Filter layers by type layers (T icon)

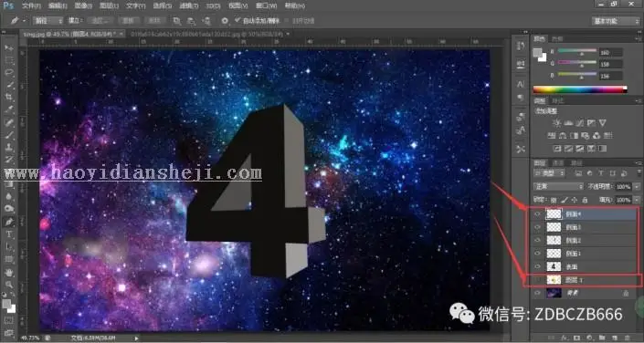pos(601,173)
